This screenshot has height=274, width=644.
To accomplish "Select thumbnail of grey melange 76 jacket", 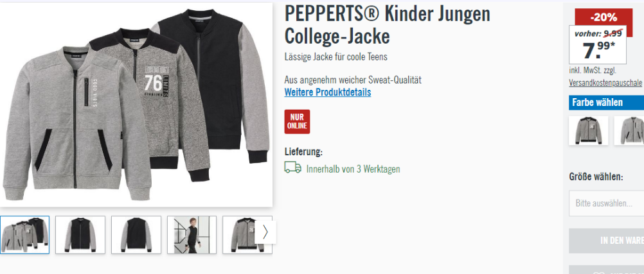I will tap(243, 235).
